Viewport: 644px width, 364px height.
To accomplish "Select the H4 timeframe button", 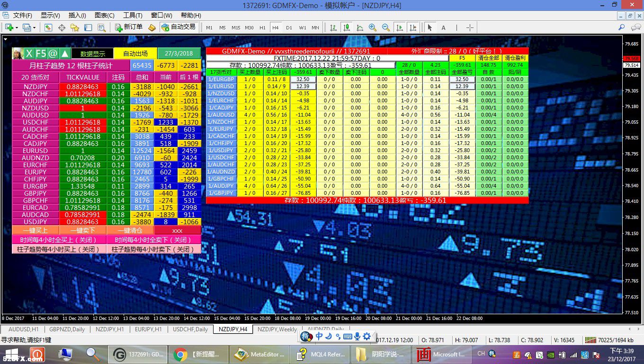I will (276, 27).
